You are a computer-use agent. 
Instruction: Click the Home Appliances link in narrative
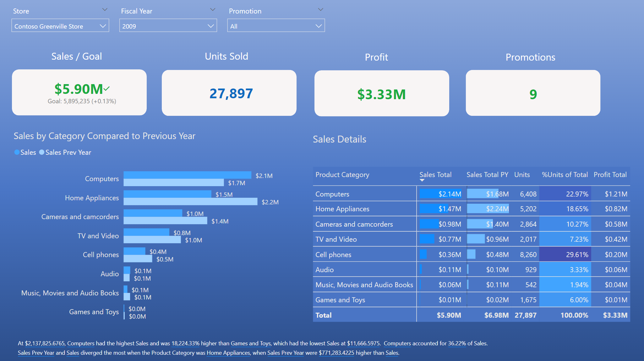click(228, 353)
